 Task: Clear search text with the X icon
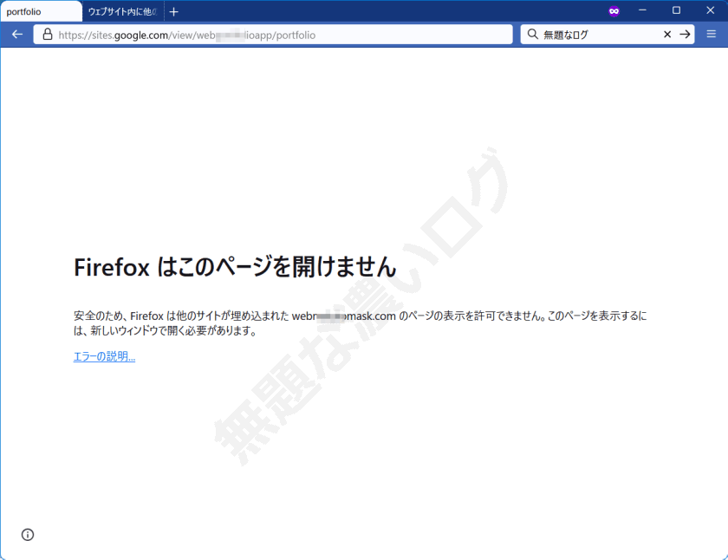pyautogui.click(x=667, y=35)
